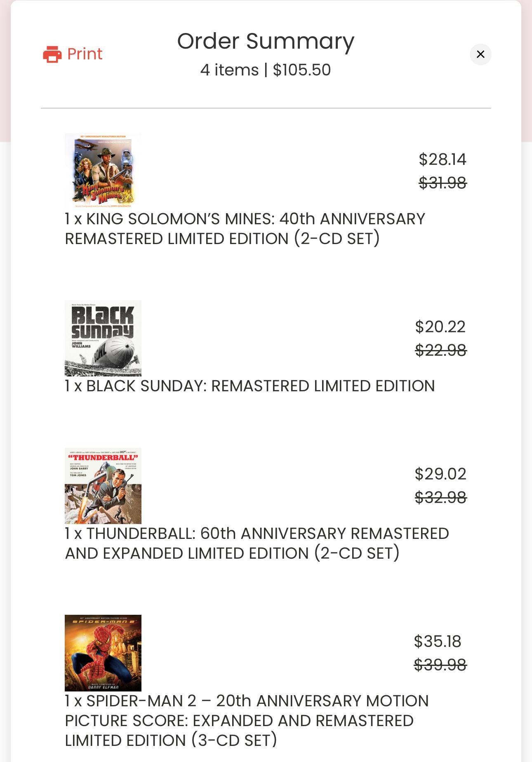Select the Black Sunday album cover
This screenshot has width=532, height=762.
103,338
